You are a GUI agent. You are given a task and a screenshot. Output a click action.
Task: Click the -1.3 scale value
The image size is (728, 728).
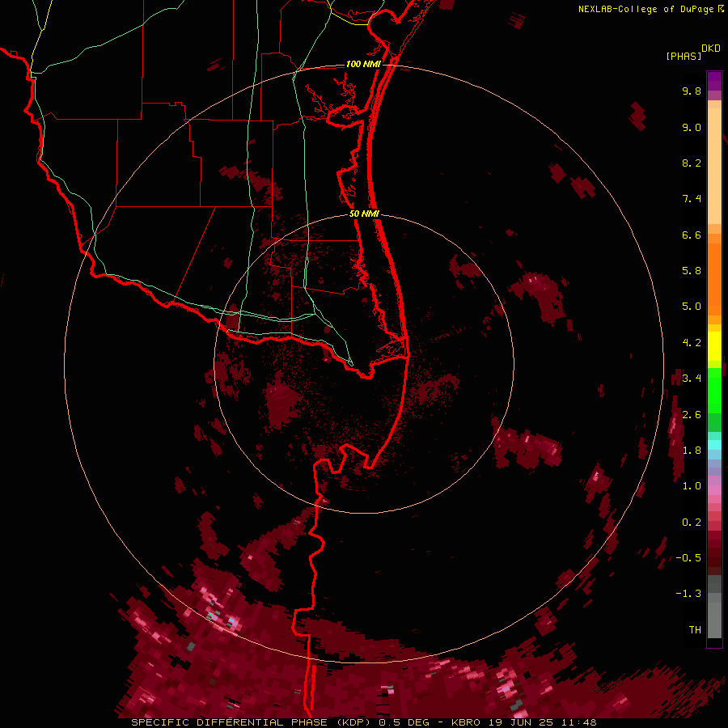[x=688, y=594]
